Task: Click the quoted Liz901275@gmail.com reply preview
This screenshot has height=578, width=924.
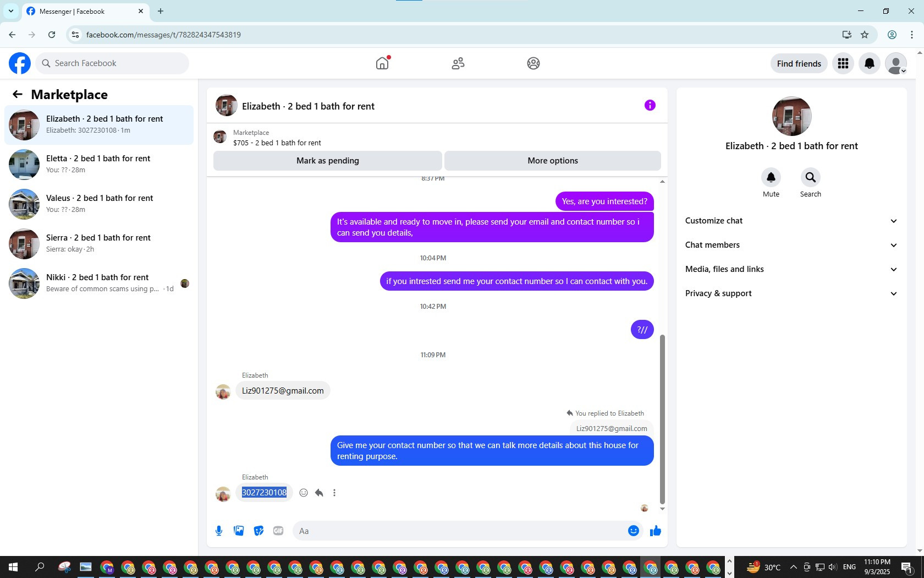Action: (x=612, y=428)
